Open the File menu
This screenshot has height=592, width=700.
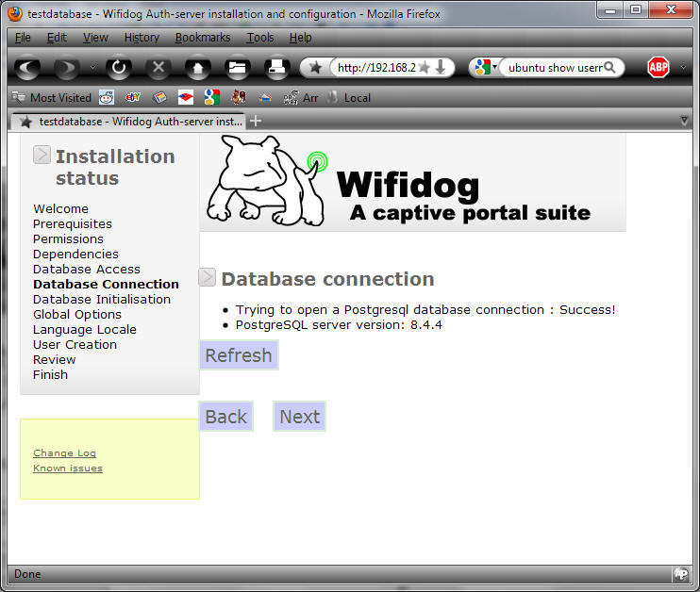pos(23,38)
